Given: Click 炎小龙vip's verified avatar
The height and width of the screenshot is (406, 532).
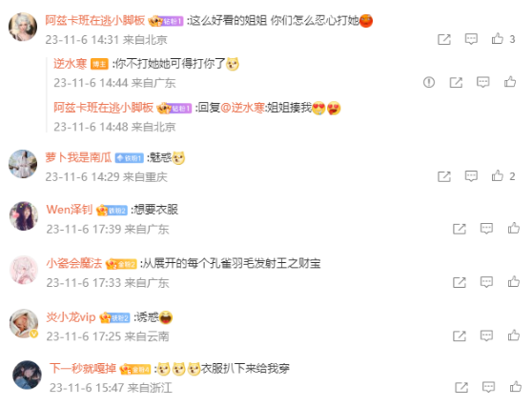Looking at the screenshot, I should [x=24, y=324].
